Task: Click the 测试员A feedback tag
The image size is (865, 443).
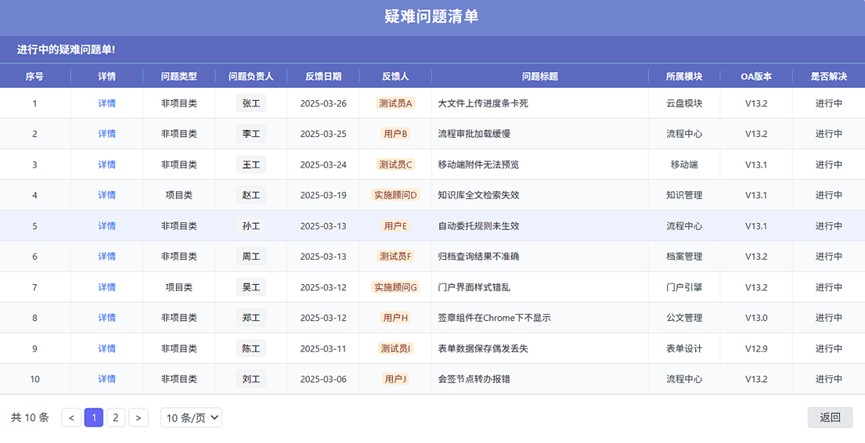Action: click(395, 103)
